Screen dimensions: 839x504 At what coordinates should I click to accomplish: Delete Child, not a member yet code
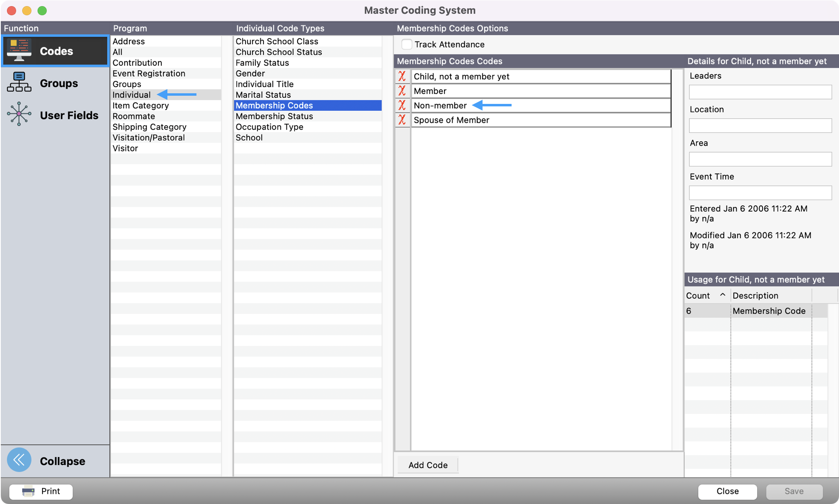(x=402, y=76)
